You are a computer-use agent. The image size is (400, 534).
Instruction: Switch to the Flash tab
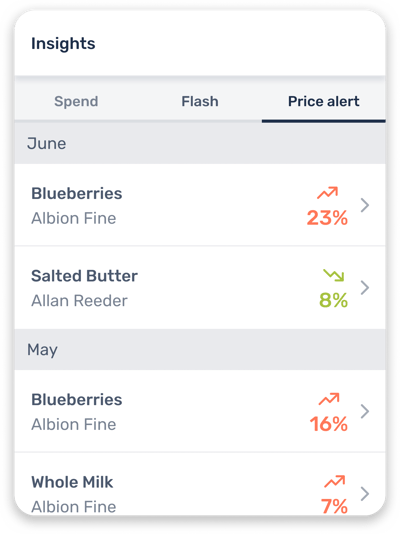click(200, 101)
